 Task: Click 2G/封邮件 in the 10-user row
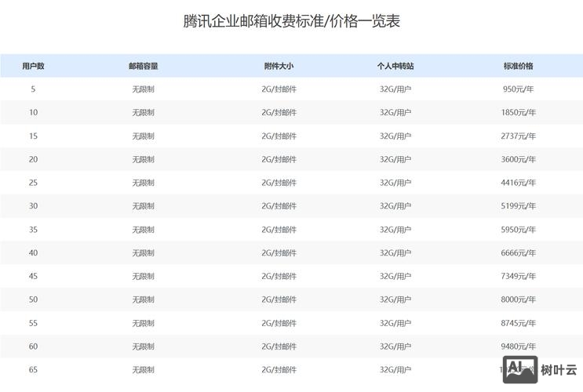point(279,113)
